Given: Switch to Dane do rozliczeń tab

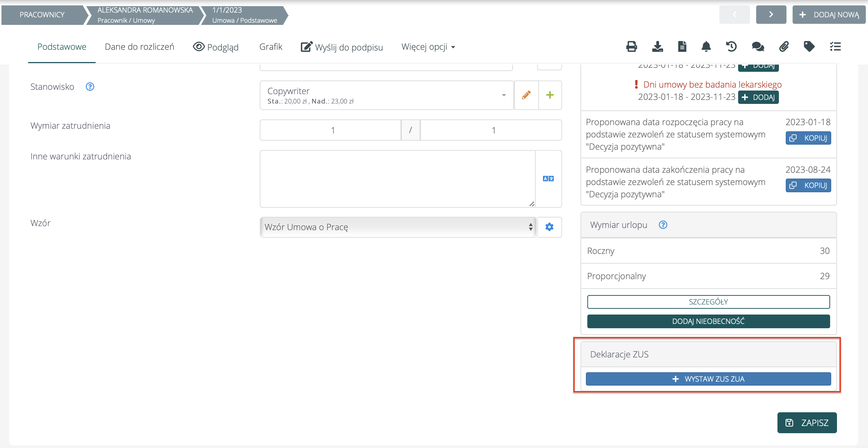Looking at the screenshot, I should [x=139, y=47].
